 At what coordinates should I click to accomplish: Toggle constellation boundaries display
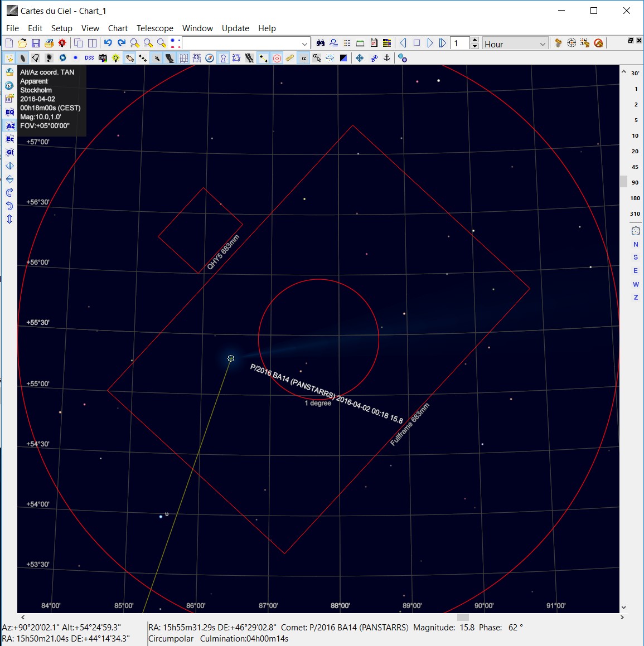236,58
